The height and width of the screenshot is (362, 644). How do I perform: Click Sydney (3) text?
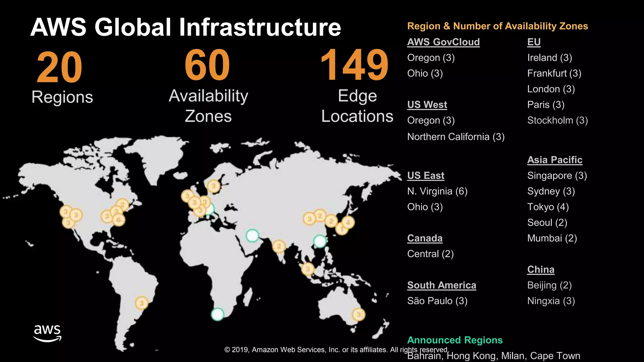tap(551, 191)
